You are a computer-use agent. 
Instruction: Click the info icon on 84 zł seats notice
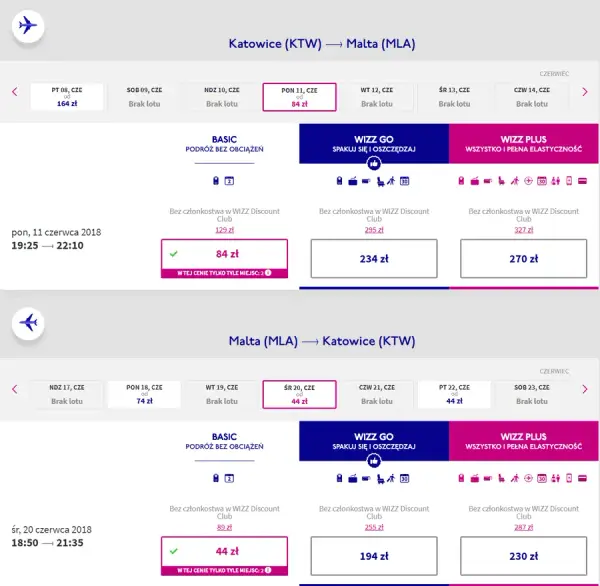268,273
